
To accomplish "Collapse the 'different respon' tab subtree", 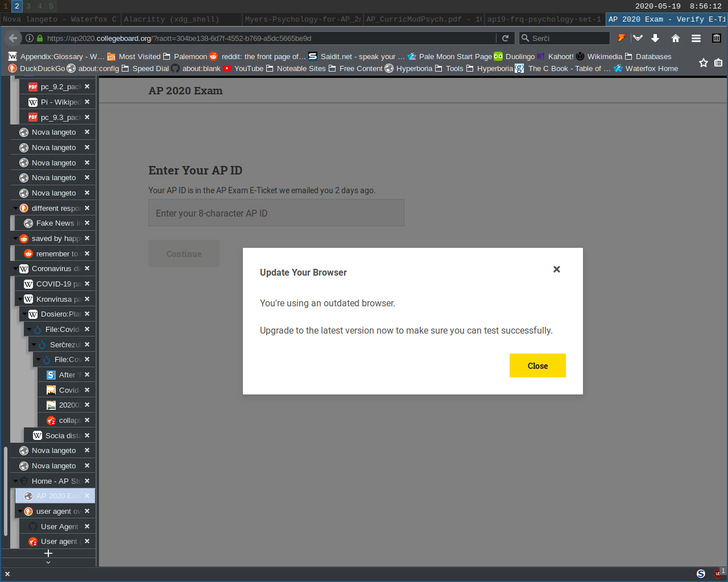I will (x=15, y=208).
